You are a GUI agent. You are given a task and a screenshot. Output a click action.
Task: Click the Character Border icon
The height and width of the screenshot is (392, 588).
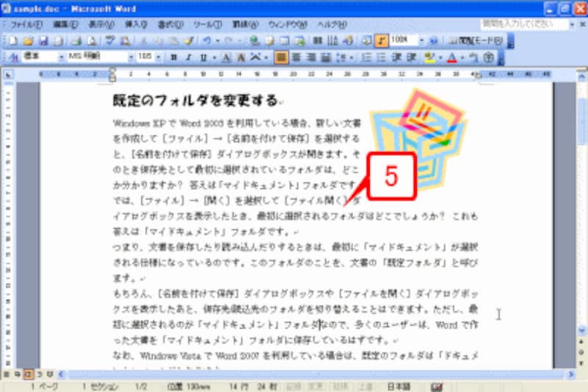tap(226, 57)
